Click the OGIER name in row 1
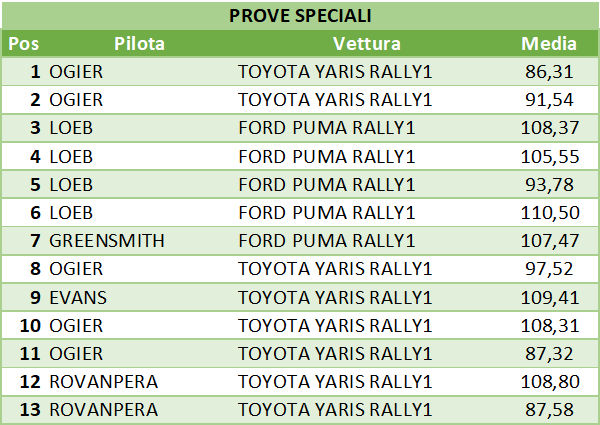 (x=76, y=72)
